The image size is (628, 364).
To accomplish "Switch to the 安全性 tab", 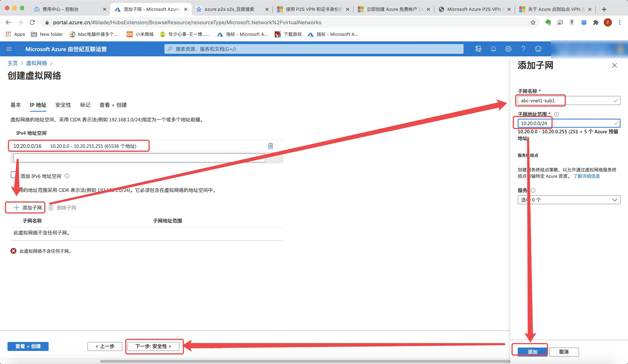I will [x=63, y=105].
